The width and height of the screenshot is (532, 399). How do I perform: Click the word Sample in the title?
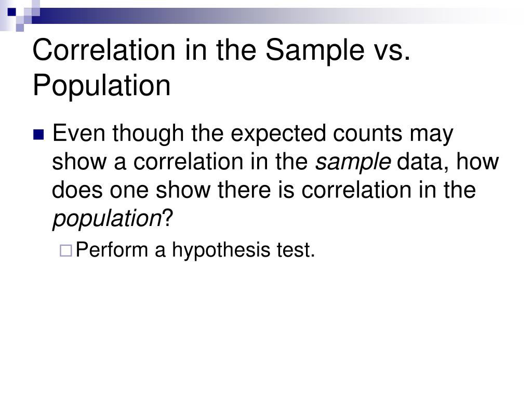(315, 50)
